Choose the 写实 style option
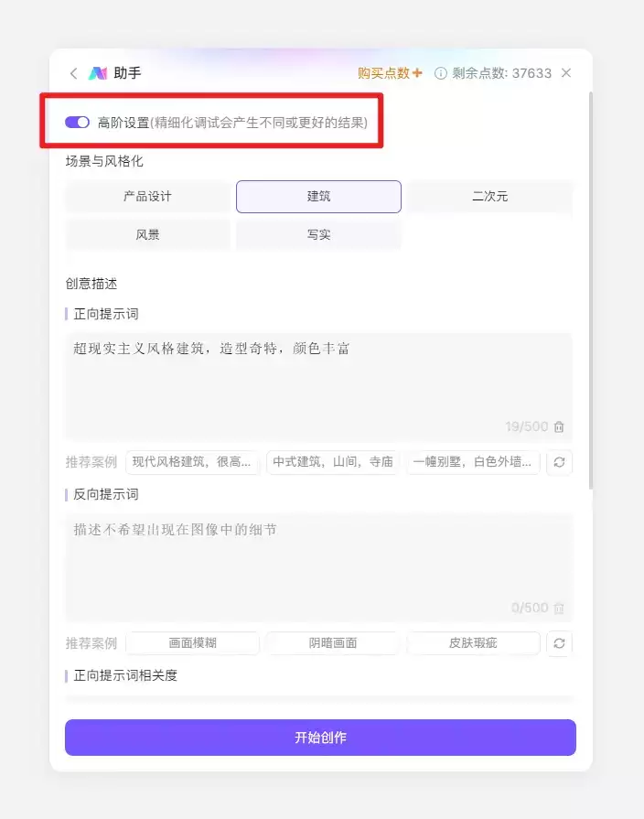Viewport: 644px width, 819px height. tap(318, 234)
